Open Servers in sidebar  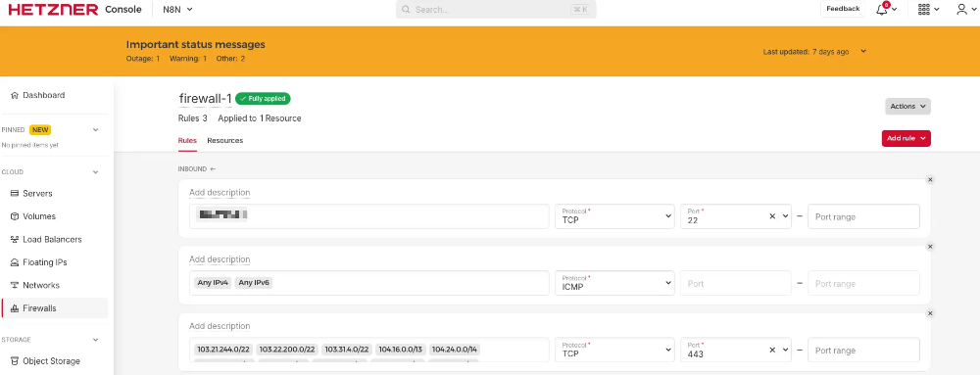pyautogui.click(x=37, y=194)
